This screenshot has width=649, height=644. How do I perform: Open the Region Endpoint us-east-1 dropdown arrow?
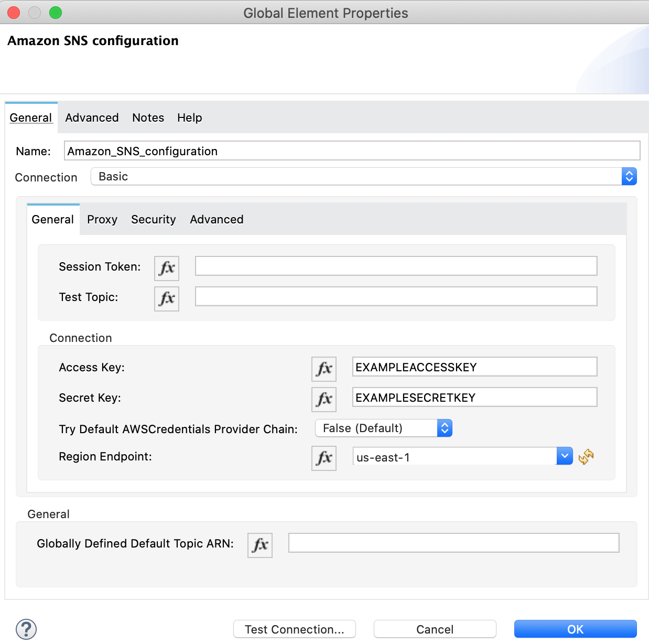pos(564,456)
